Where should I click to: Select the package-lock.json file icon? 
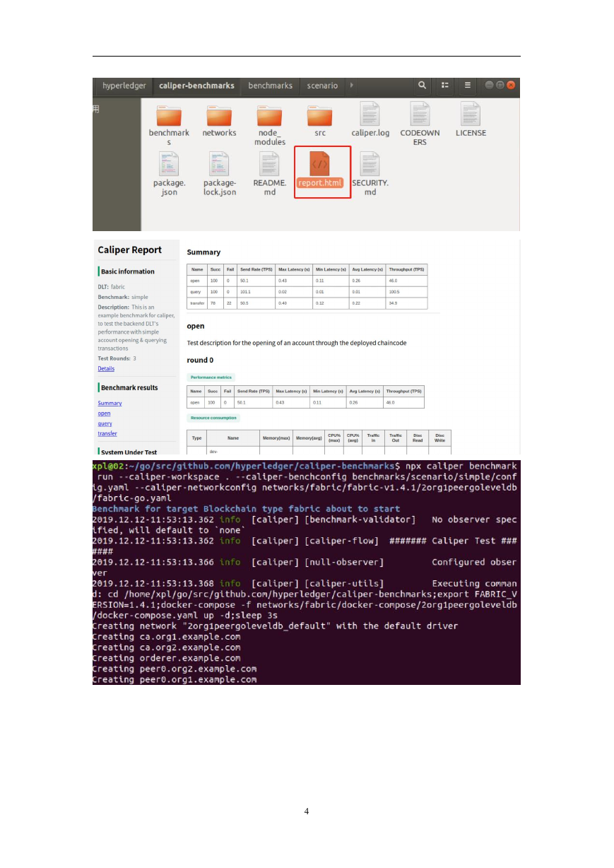(219, 164)
